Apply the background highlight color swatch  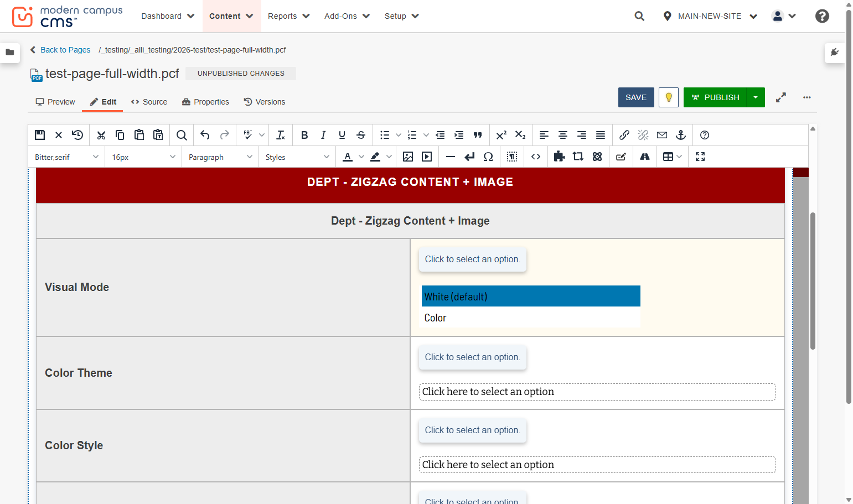[375, 157]
